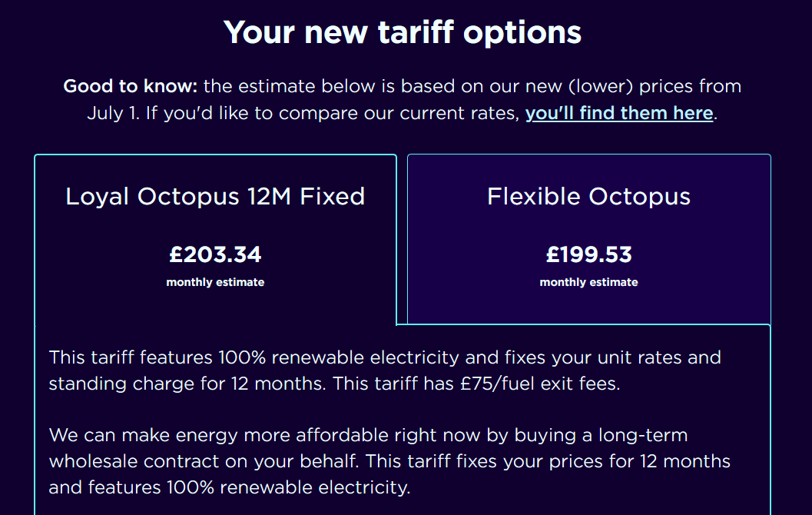The width and height of the screenshot is (812, 515).
Task: Click the £199.53 monthly estimate price
Action: [x=588, y=254]
